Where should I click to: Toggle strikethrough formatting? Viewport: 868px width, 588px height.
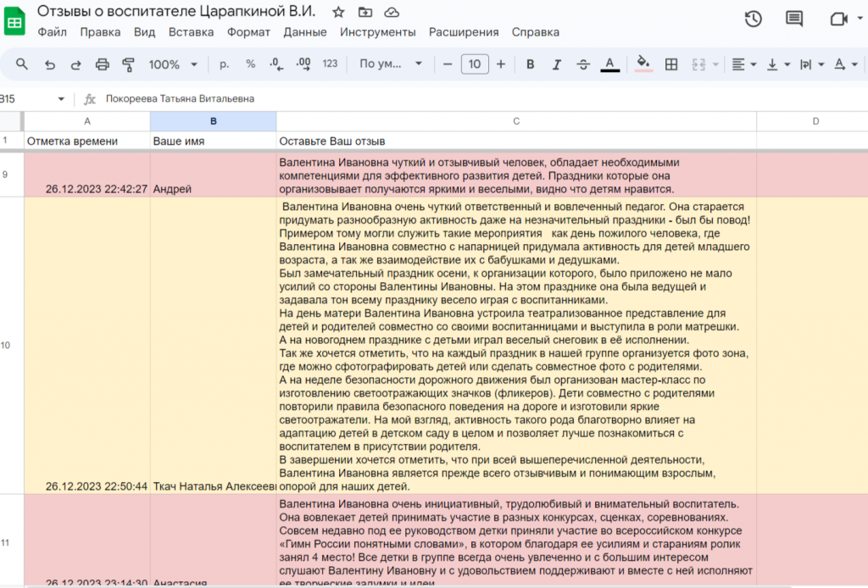[x=583, y=64]
